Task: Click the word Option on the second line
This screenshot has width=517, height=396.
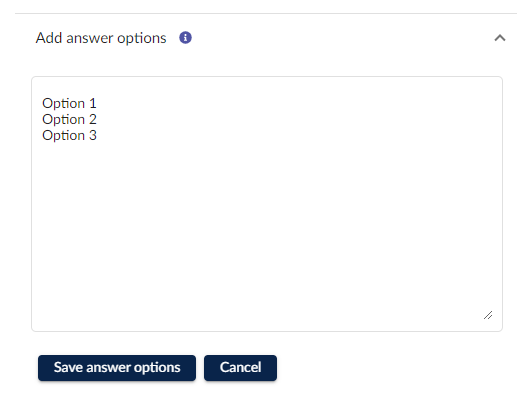Action: click(63, 119)
